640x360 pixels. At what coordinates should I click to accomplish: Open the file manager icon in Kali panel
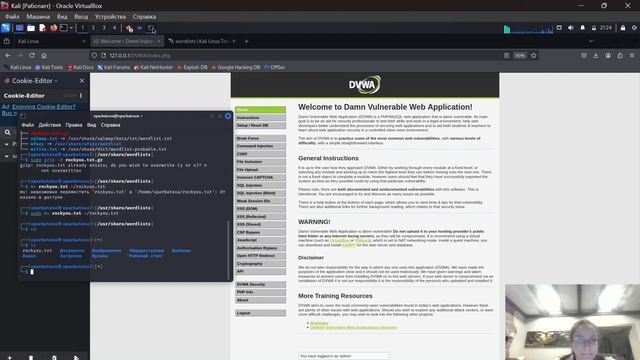[x=31, y=28]
